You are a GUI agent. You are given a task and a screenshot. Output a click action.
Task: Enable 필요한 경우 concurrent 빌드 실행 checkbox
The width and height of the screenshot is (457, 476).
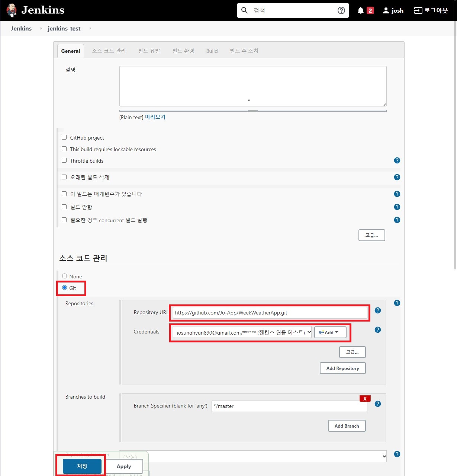[64, 220]
